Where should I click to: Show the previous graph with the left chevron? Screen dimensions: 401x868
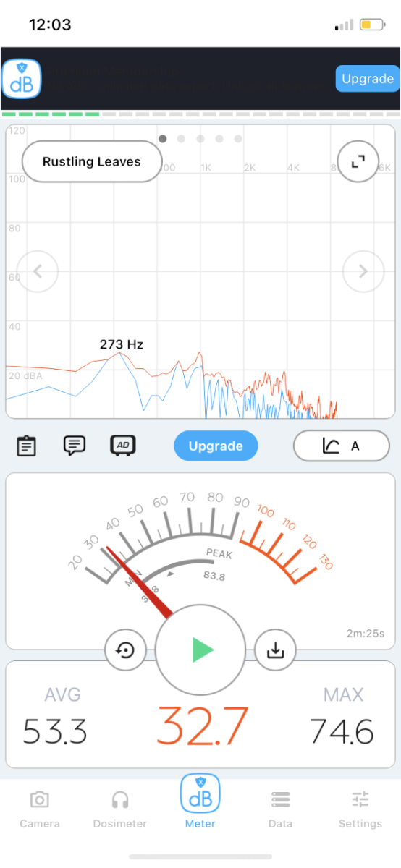coord(38,272)
